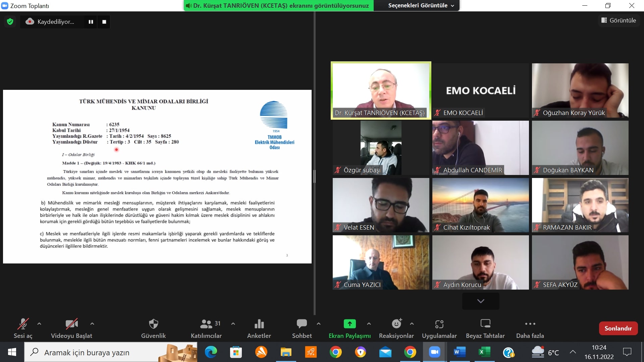644x362 pixels.
Task: Click the taskbar search box
Action: point(111,352)
